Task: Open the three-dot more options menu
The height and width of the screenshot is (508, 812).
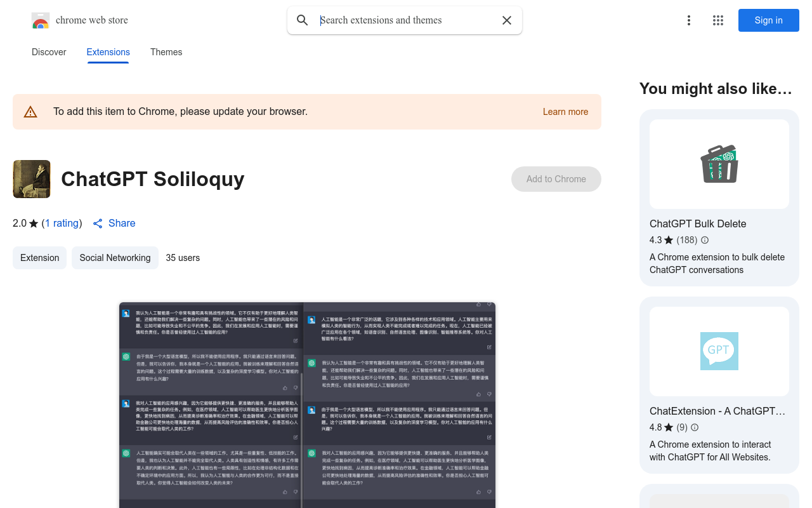Action: [x=689, y=20]
